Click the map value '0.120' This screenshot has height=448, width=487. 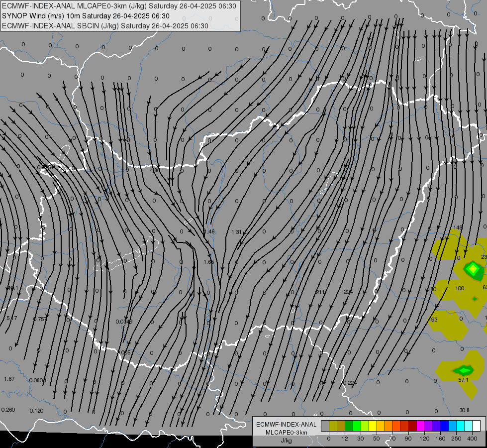[36, 411]
